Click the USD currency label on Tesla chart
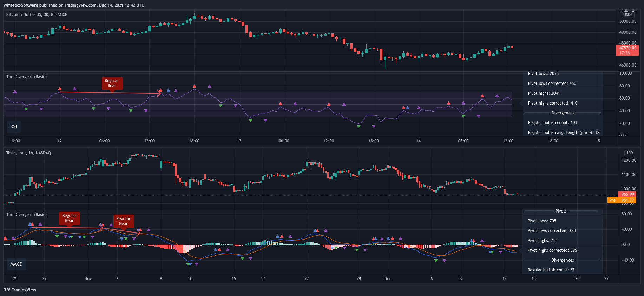 click(629, 153)
